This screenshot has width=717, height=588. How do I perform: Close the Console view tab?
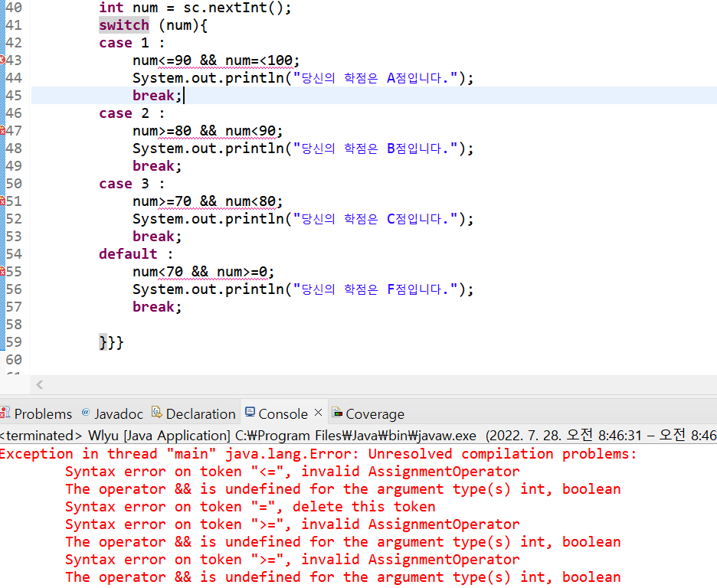(318, 413)
